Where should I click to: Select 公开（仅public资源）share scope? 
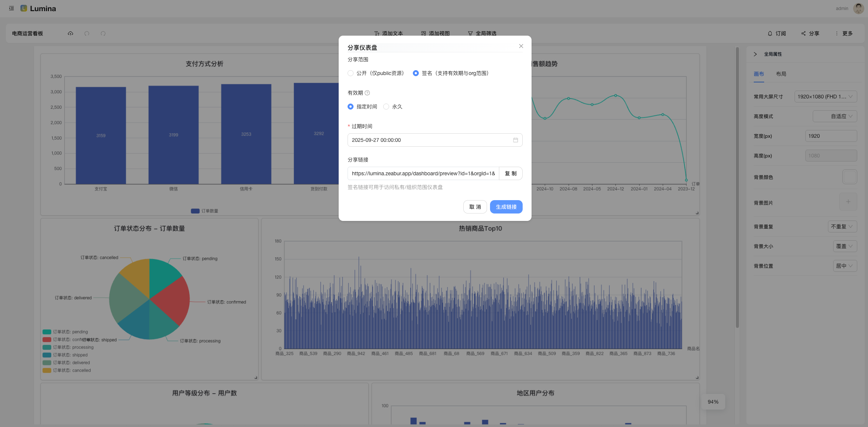(351, 73)
